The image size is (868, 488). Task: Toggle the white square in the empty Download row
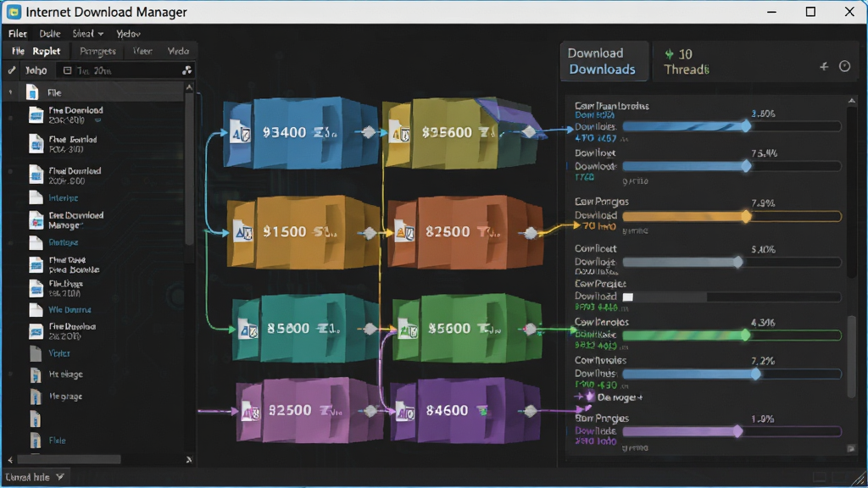pyautogui.click(x=628, y=297)
